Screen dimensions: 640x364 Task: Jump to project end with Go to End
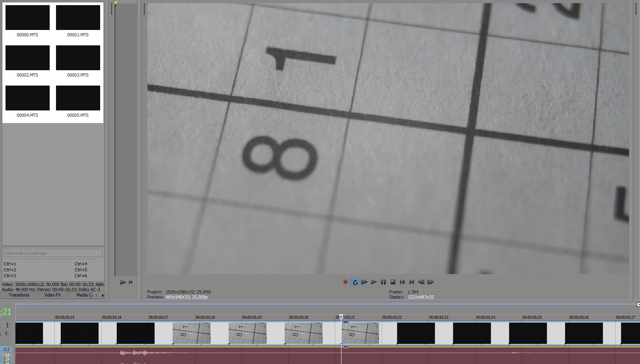(412, 282)
